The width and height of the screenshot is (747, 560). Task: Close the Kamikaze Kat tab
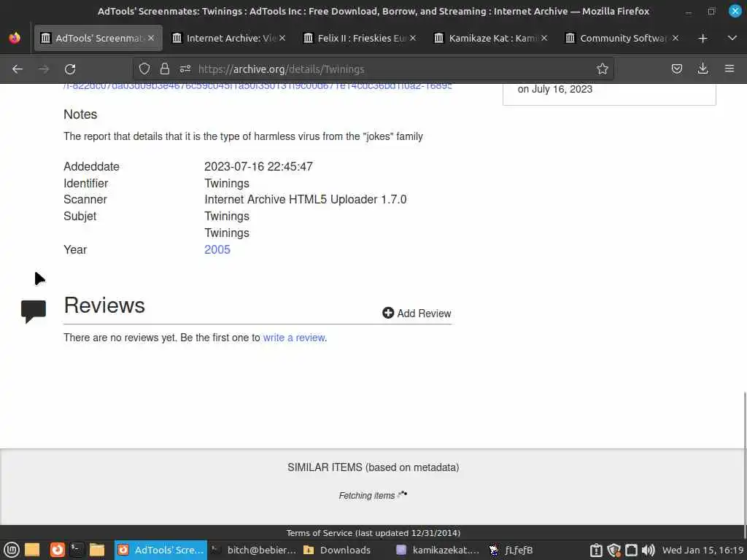pos(544,38)
